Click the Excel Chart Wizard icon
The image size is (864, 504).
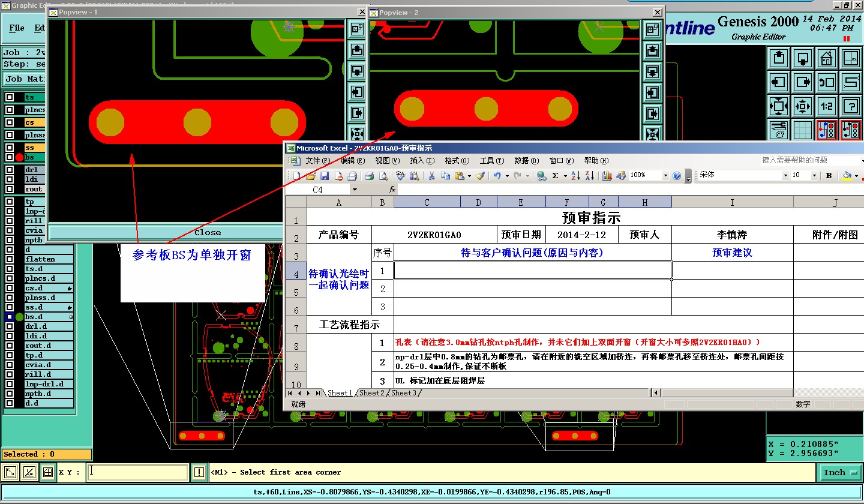tap(607, 176)
